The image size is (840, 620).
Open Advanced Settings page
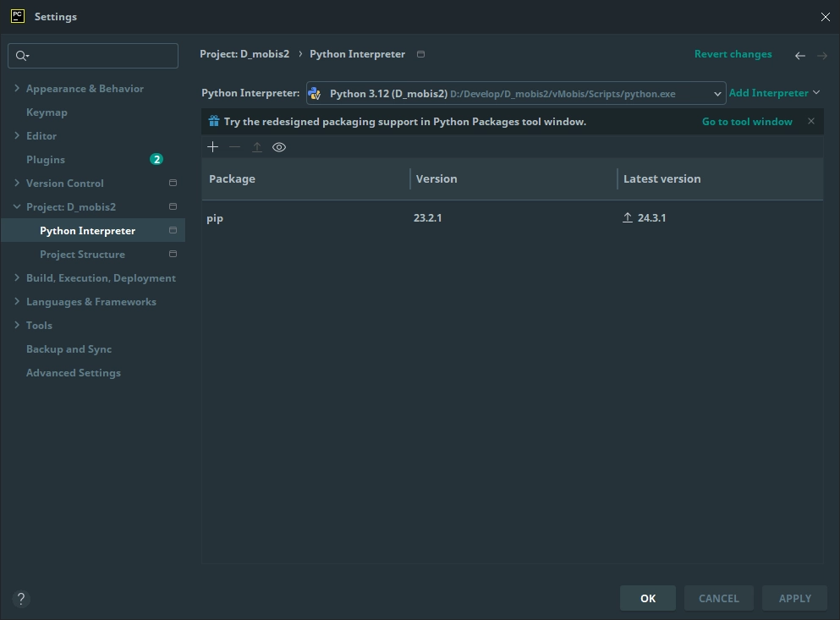[x=74, y=372]
